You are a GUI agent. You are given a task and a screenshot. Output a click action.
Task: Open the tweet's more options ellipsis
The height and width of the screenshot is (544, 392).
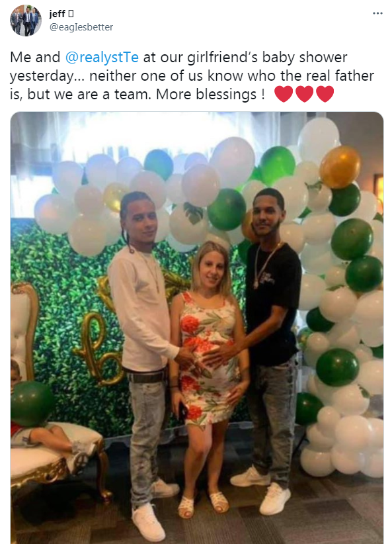tap(377, 13)
